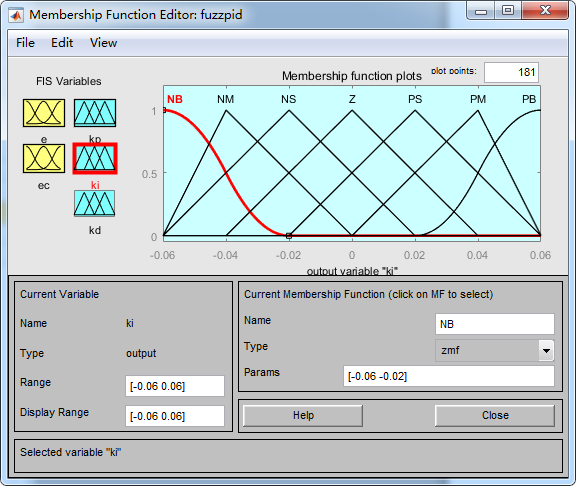The image size is (576, 486).
Task: Select the Z membership function label
Action: pyautogui.click(x=352, y=99)
